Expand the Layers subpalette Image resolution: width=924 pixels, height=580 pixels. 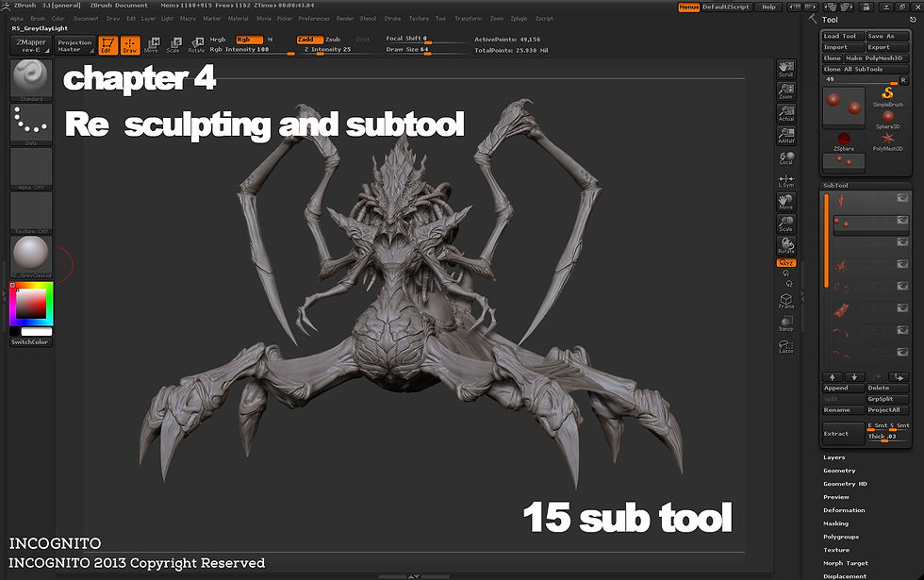pyautogui.click(x=833, y=457)
